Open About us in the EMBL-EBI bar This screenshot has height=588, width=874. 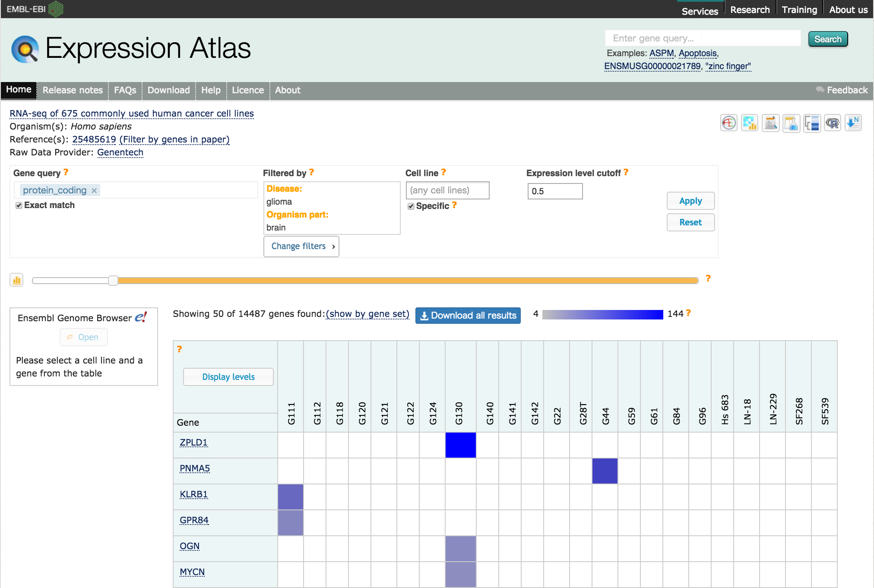tap(848, 9)
